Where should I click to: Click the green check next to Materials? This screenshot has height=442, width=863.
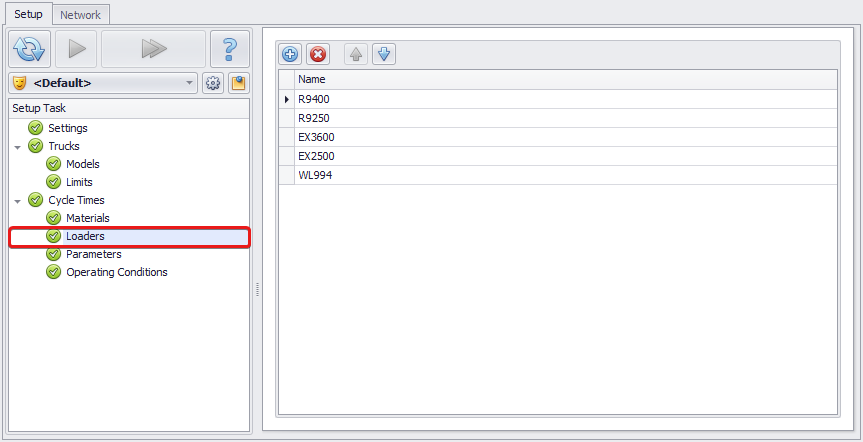click(53, 218)
